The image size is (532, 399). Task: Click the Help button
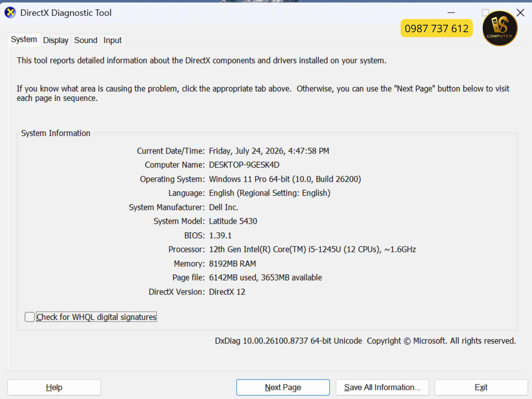point(54,387)
